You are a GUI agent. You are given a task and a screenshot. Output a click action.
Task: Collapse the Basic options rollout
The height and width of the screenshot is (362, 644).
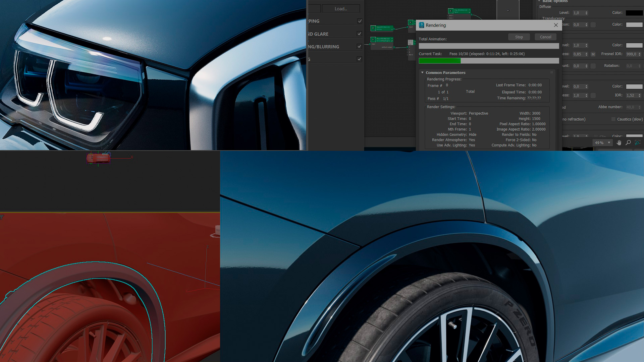coord(539,1)
